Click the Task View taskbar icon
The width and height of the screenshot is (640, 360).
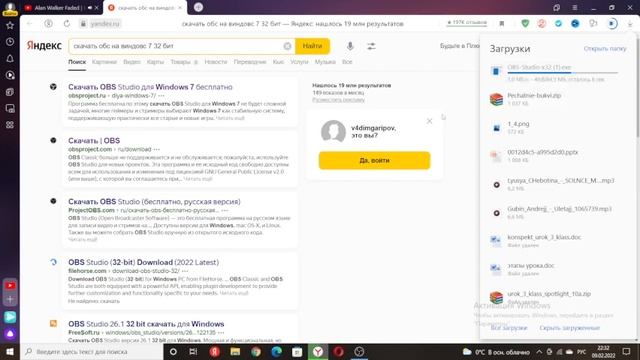tap(193, 351)
